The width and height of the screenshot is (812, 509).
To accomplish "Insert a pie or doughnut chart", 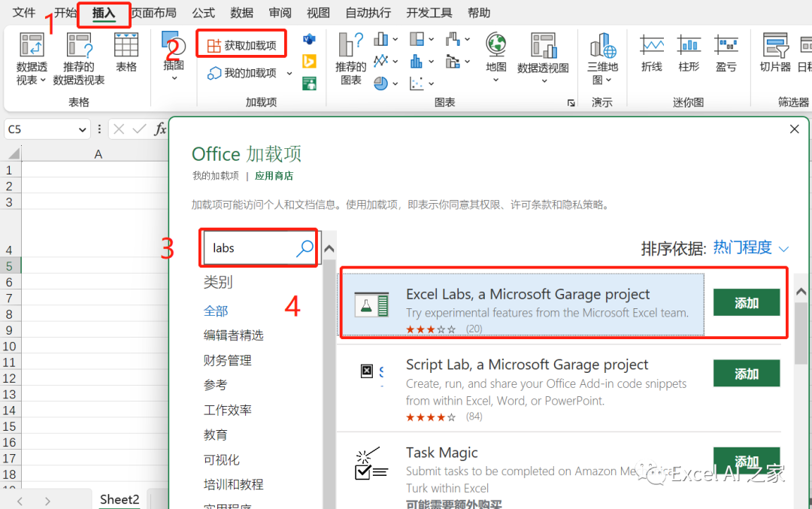I will point(386,83).
